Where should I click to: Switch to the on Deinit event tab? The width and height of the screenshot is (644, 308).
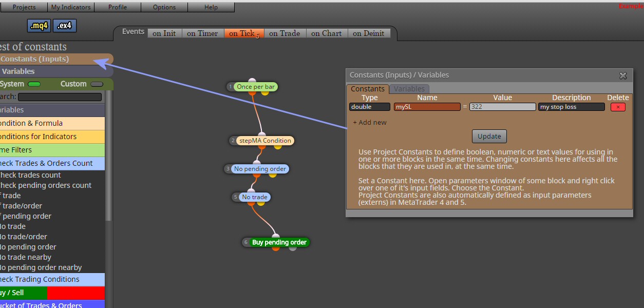click(x=369, y=33)
